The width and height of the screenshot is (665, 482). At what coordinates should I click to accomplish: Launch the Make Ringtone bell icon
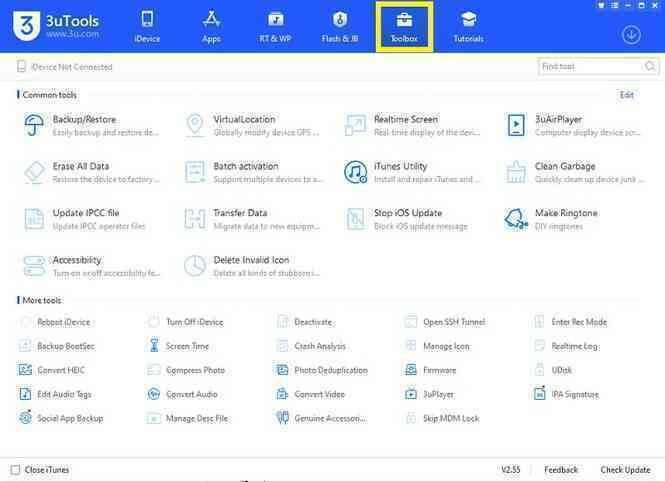pos(516,219)
